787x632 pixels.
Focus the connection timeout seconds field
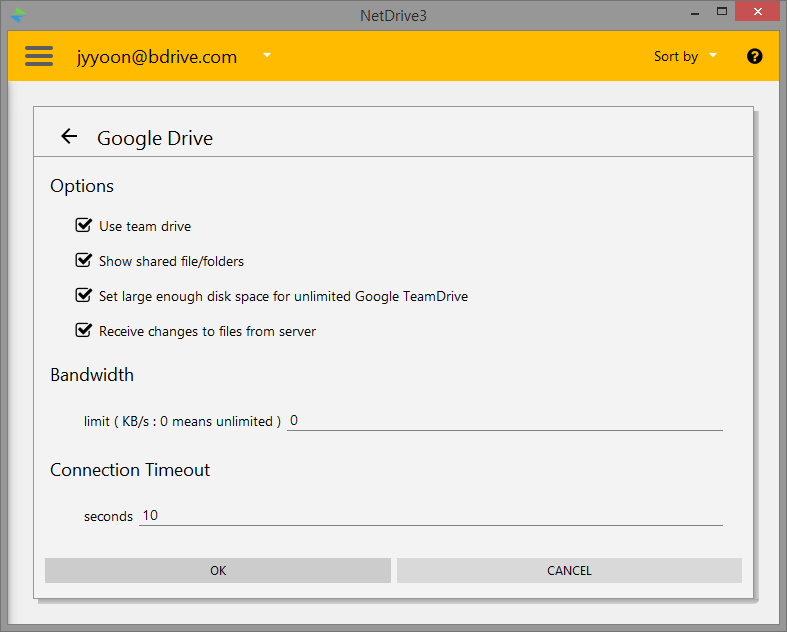pyautogui.click(x=430, y=516)
